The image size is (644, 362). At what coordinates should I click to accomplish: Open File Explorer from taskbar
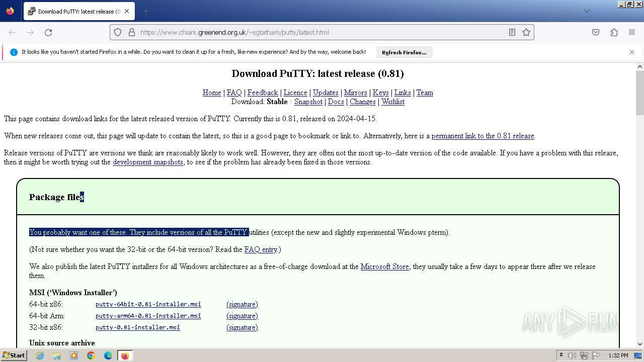tap(57, 355)
